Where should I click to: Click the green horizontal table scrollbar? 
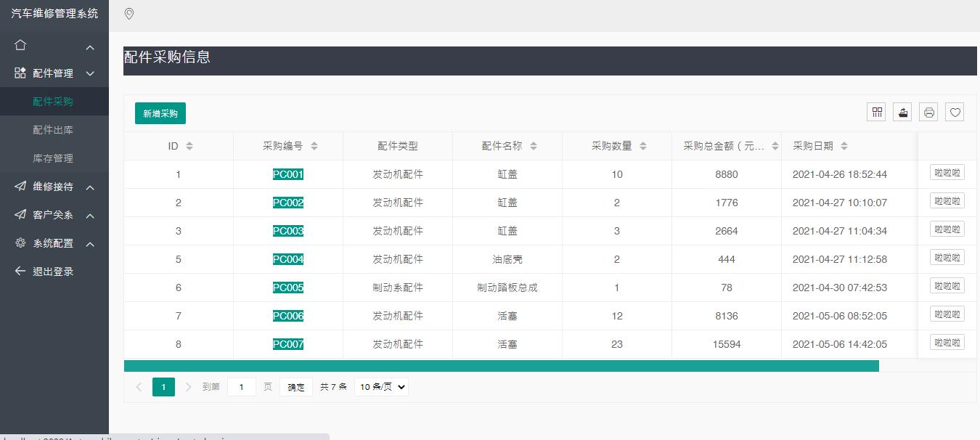501,366
